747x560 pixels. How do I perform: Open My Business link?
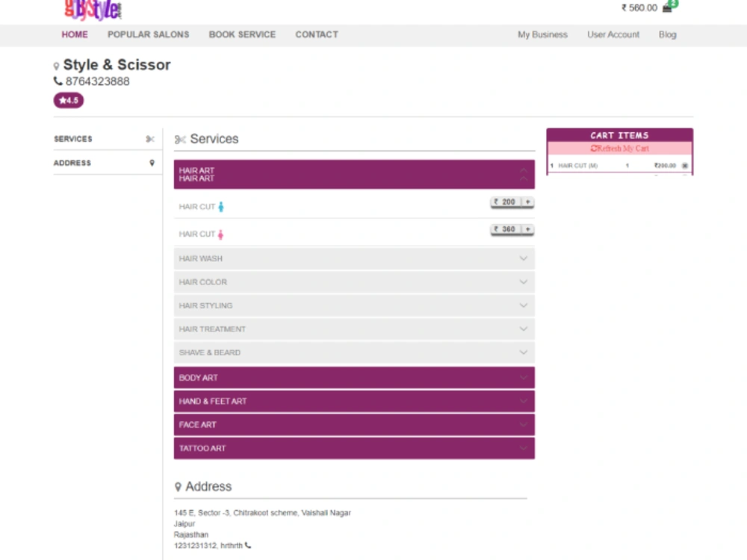click(x=542, y=35)
